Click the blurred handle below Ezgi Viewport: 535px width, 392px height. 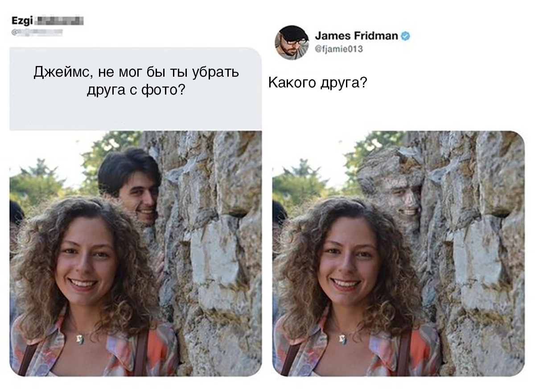[37, 32]
